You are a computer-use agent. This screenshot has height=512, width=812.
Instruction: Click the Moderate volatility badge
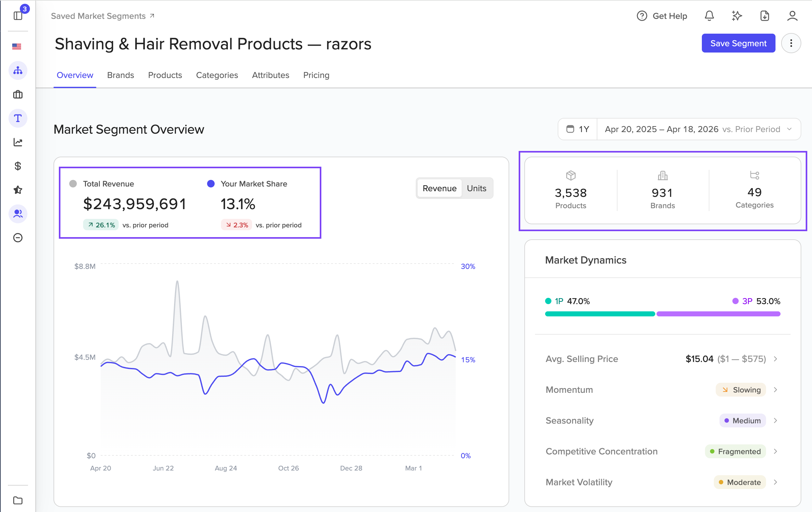740,482
